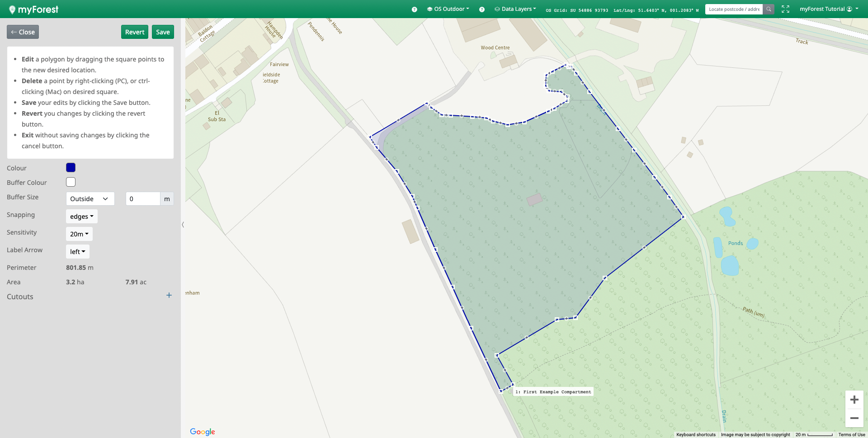Open the Buffer Colour swatch box

tap(71, 182)
